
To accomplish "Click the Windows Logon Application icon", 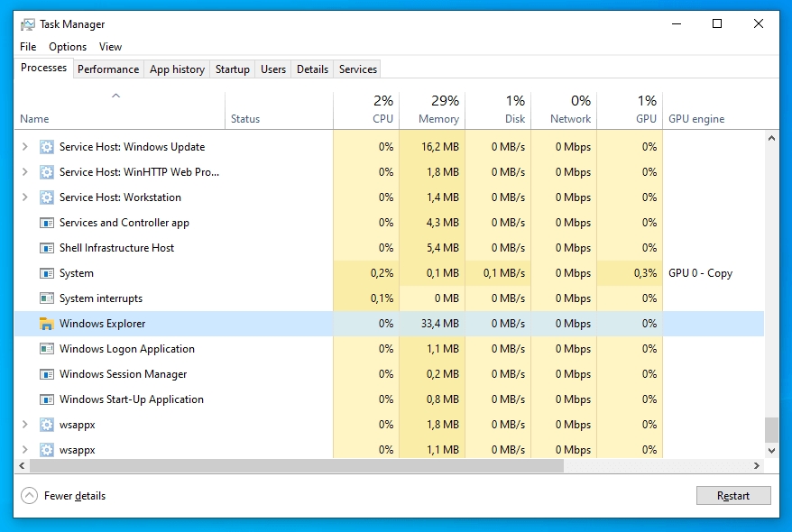I will pos(47,349).
